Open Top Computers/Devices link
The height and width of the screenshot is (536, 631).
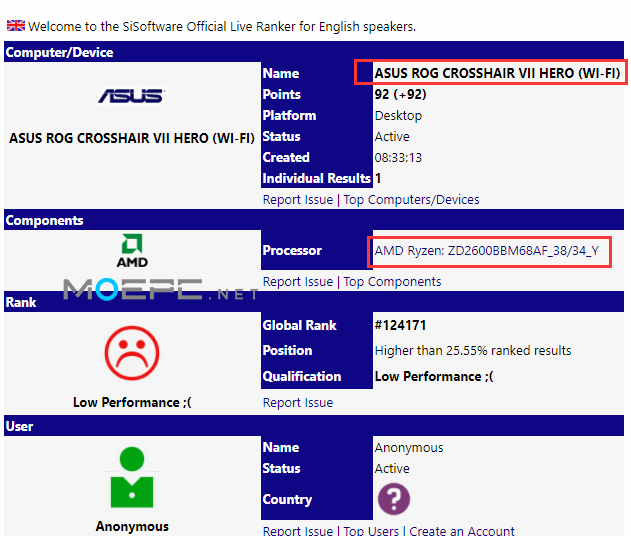pyautogui.click(x=411, y=200)
